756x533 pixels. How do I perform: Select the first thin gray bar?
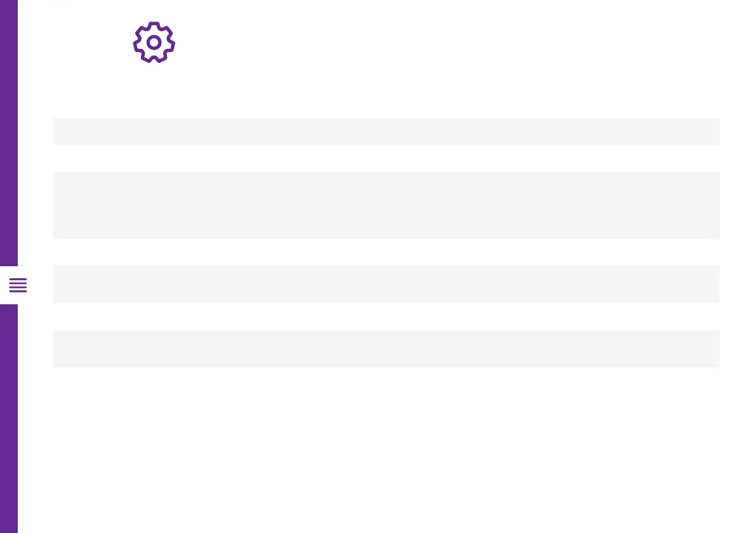coord(386,132)
